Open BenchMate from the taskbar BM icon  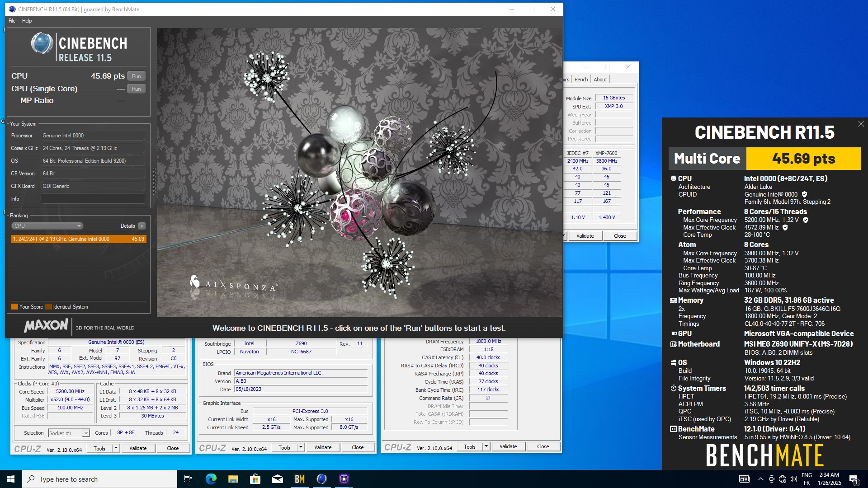299,479
